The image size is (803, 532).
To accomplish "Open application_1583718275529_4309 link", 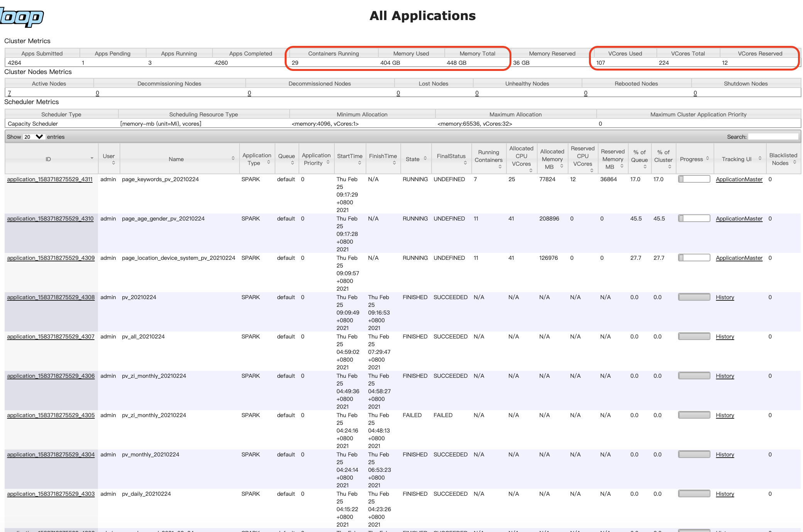I will point(51,258).
